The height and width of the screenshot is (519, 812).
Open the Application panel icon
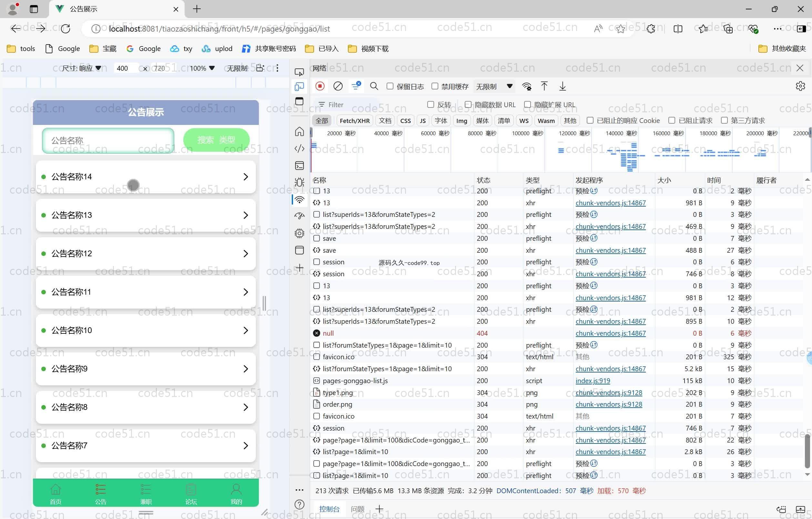coord(299,250)
